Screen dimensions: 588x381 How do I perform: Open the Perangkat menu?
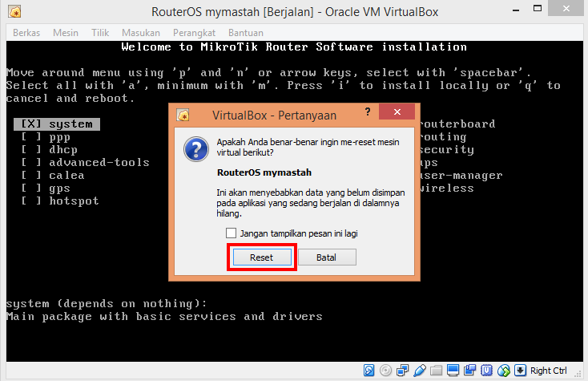coord(194,33)
